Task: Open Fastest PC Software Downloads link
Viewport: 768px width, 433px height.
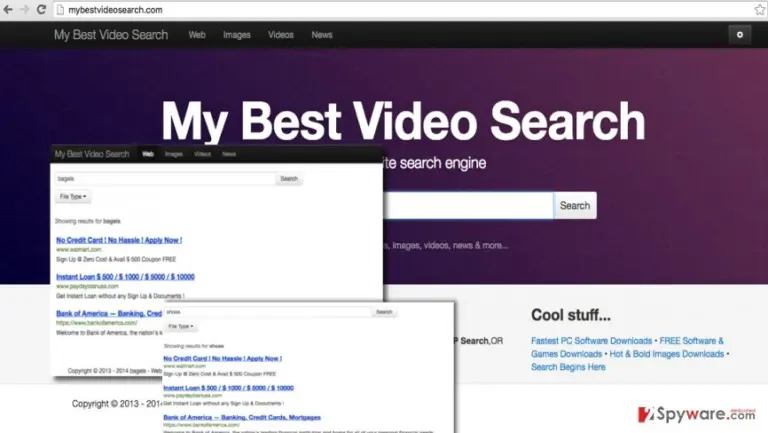Action: 591,341
